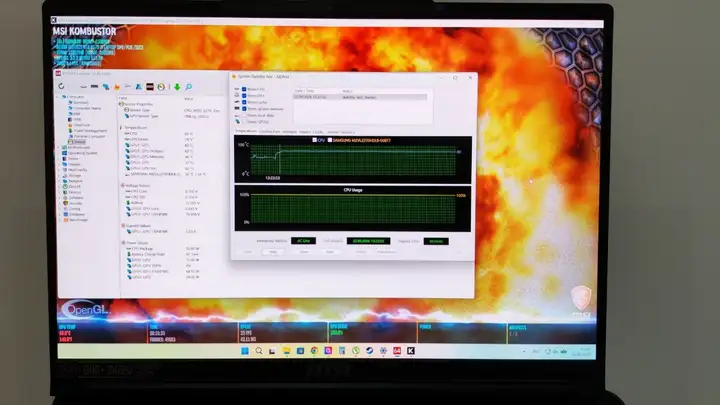Click the Clear button in stability test
720x405 pixels.
coord(304,252)
